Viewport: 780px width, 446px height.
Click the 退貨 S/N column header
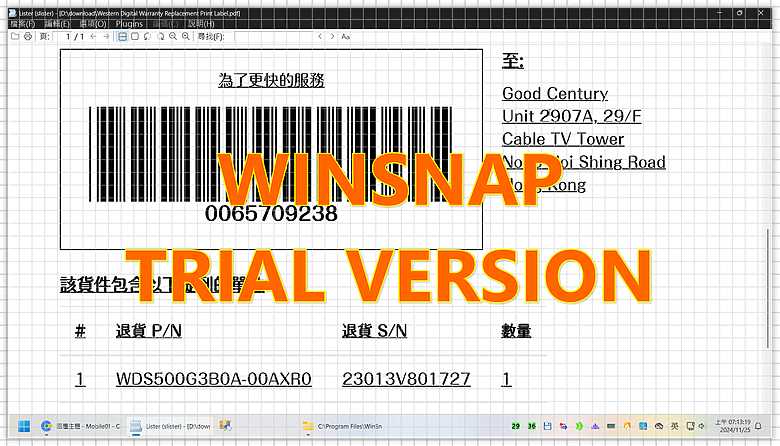tap(374, 331)
